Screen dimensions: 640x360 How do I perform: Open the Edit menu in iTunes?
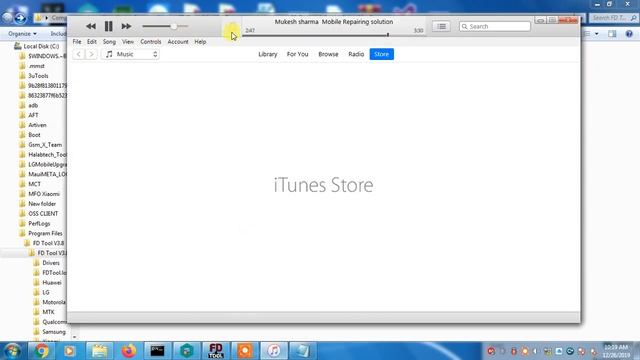(x=91, y=42)
